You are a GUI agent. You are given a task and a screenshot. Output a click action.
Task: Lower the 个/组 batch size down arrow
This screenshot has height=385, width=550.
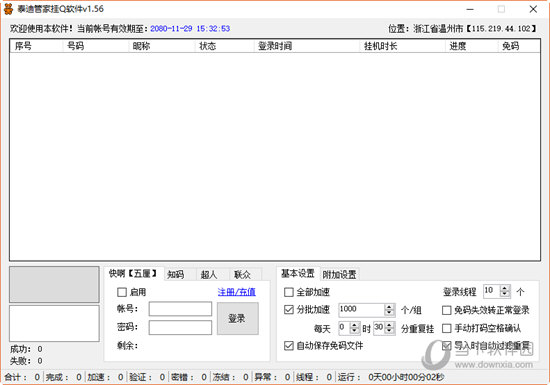coord(389,313)
